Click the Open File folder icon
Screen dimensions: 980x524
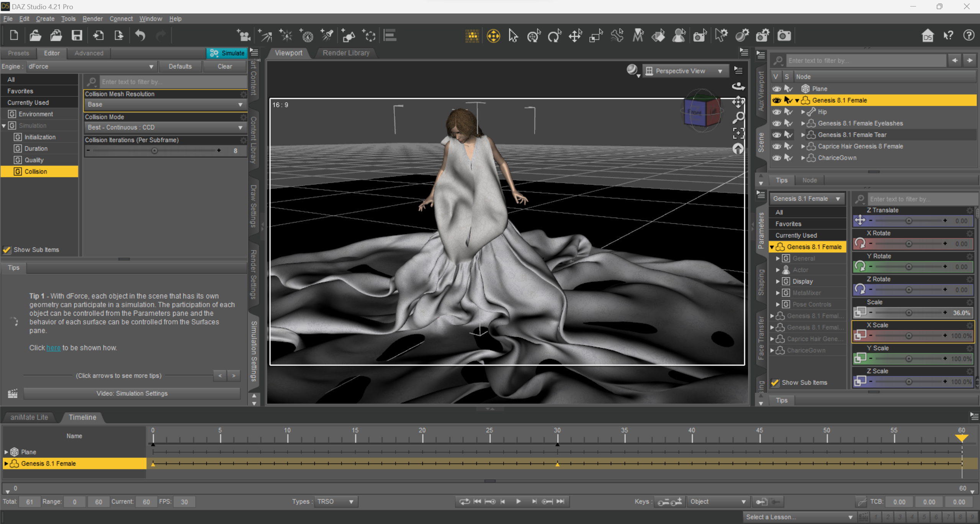(x=35, y=36)
